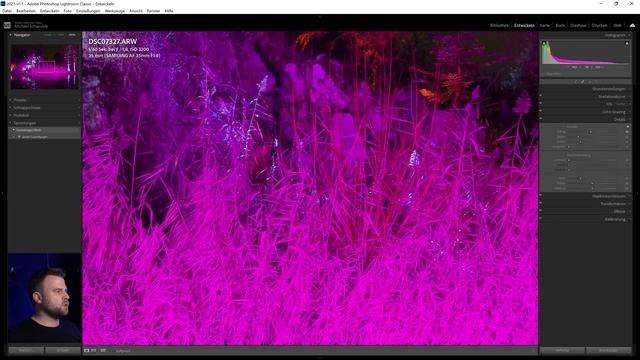Collapse the Navigator panel
Image resolution: width=640 pixels, height=360 pixels.
(11, 35)
